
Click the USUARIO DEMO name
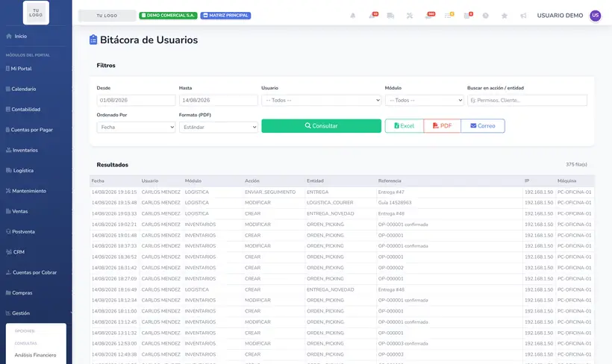pyautogui.click(x=560, y=16)
